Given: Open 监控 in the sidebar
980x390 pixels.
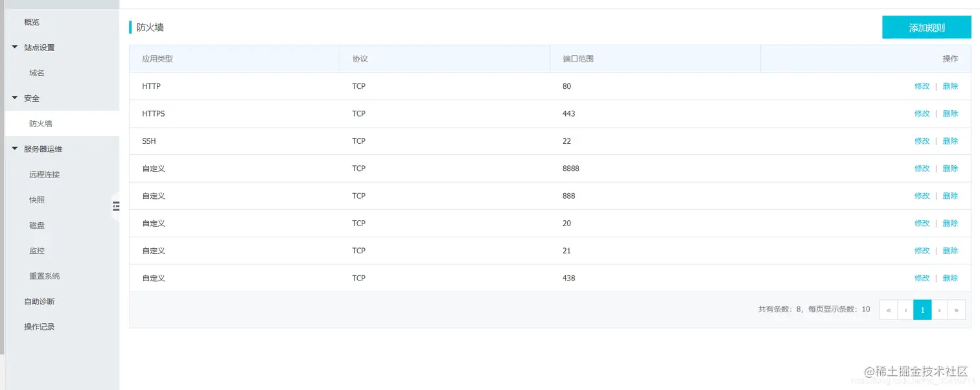Looking at the screenshot, I should click(37, 251).
